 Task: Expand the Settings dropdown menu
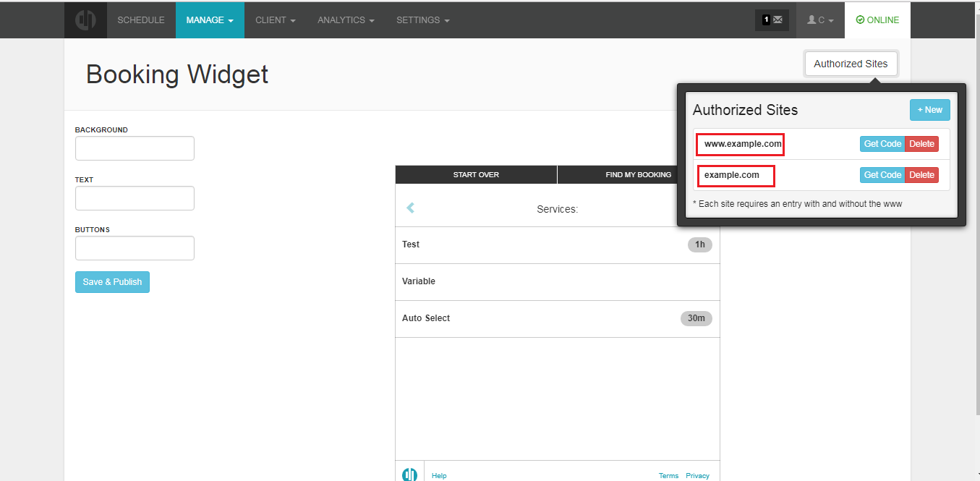[423, 20]
